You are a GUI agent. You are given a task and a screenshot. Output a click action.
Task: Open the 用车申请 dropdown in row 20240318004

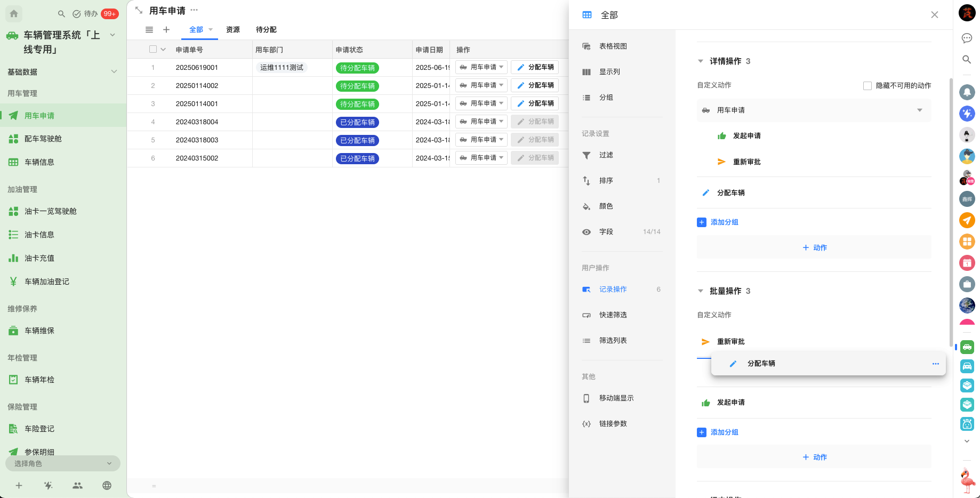click(481, 122)
